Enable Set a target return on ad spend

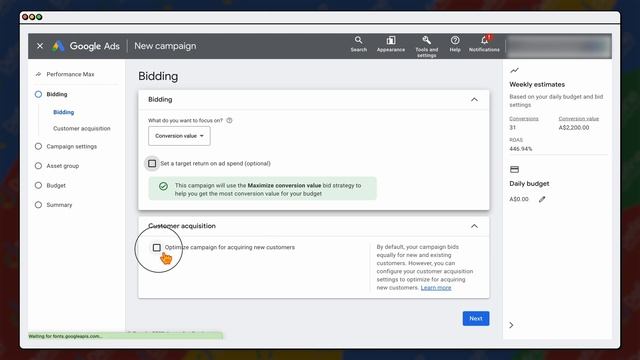click(x=152, y=163)
